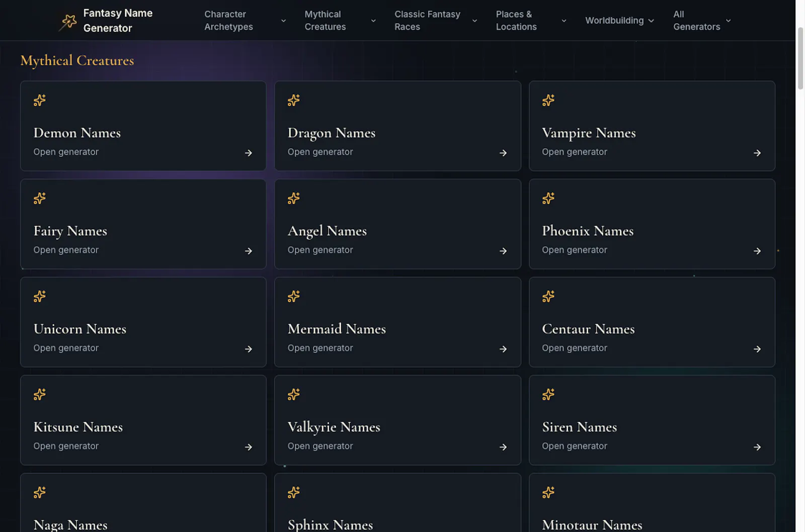Click sparkle icon on Unicorn Names card
The image size is (805, 532).
pyautogui.click(x=40, y=296)
